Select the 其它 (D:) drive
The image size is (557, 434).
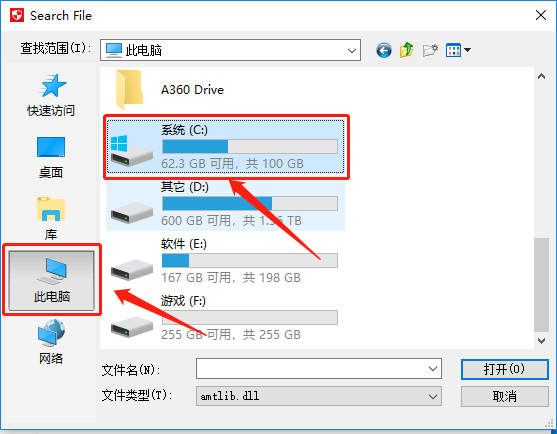(x=225, y=204)
